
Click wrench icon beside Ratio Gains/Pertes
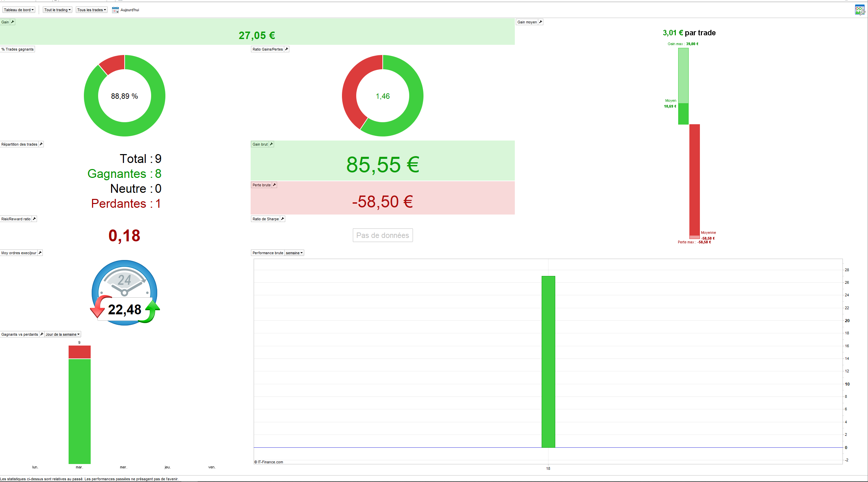coord(287,49)
